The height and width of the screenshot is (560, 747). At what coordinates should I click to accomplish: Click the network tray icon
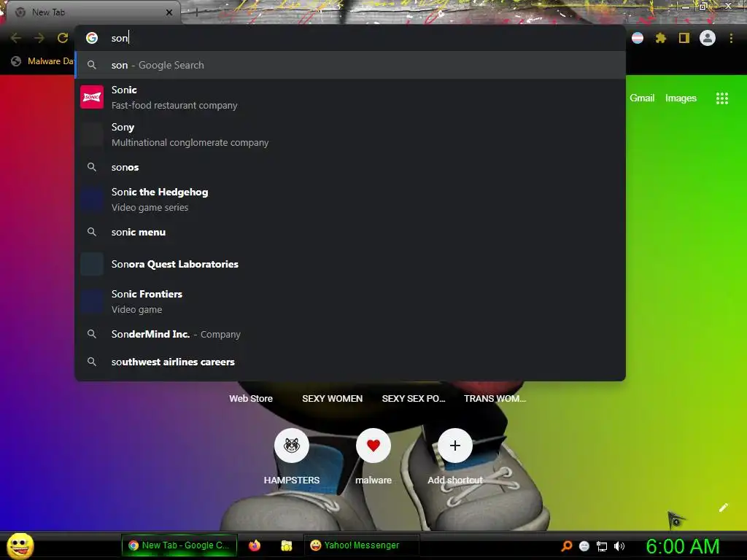602,546
